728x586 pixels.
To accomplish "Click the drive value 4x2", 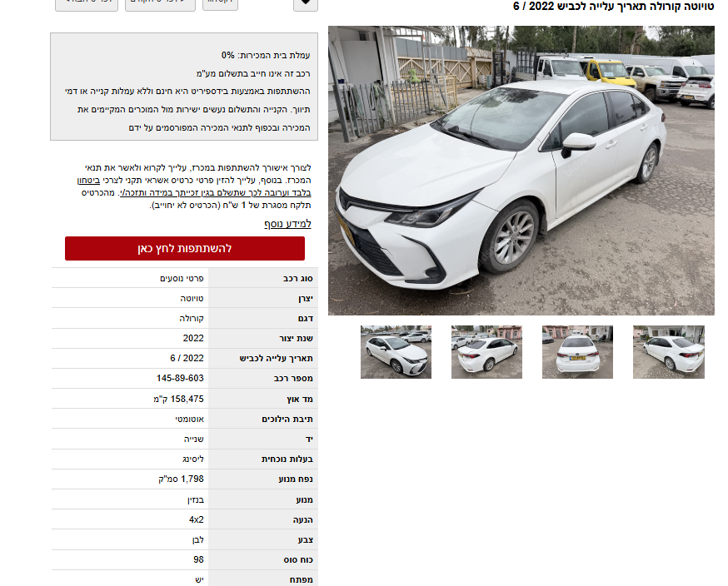I will [x=197, y=519].
